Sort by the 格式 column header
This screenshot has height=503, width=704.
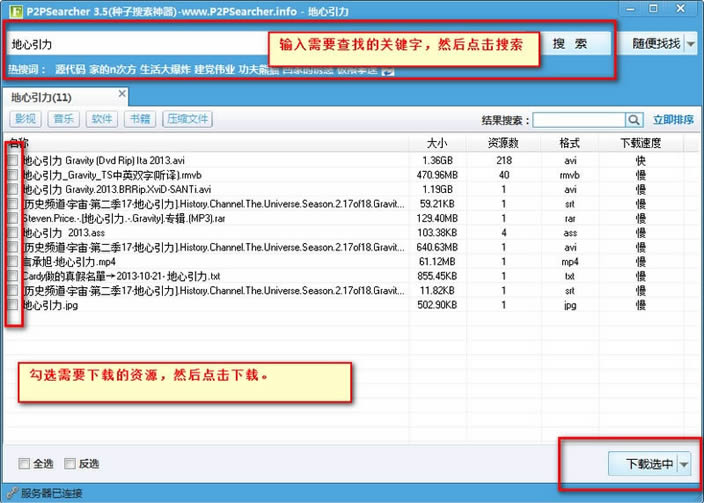click(570, 143)
